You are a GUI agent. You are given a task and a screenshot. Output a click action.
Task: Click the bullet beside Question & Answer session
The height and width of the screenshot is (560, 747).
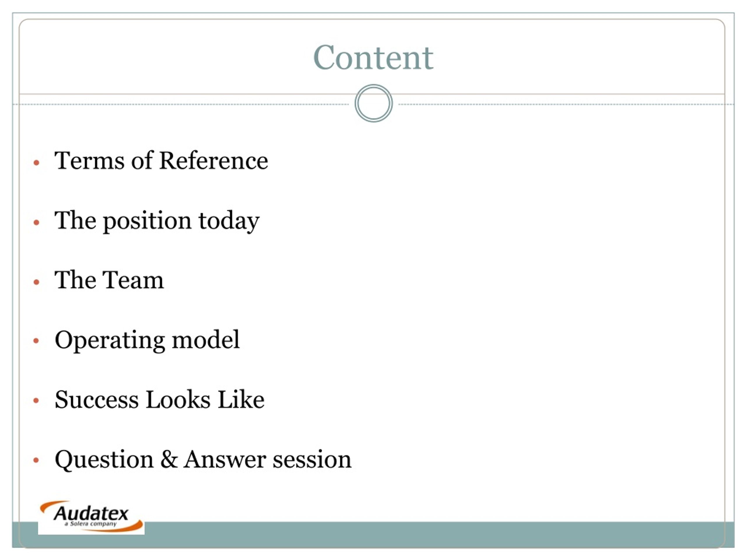tap(36, 460)
